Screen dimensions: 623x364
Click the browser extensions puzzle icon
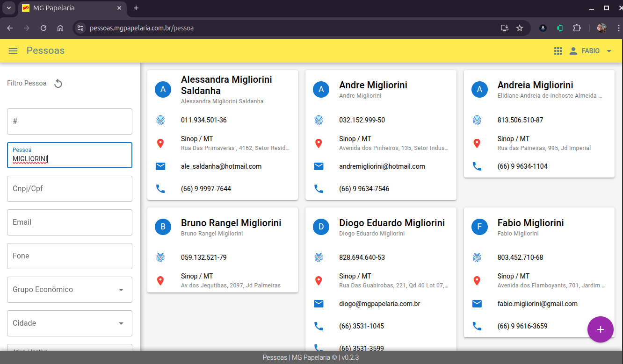pos(577,28)
